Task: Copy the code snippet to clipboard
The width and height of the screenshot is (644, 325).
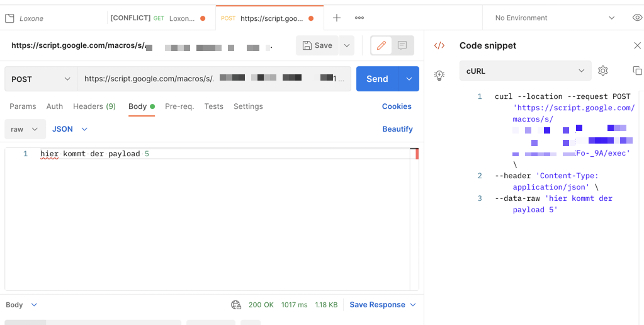Action: coord(637,71)
